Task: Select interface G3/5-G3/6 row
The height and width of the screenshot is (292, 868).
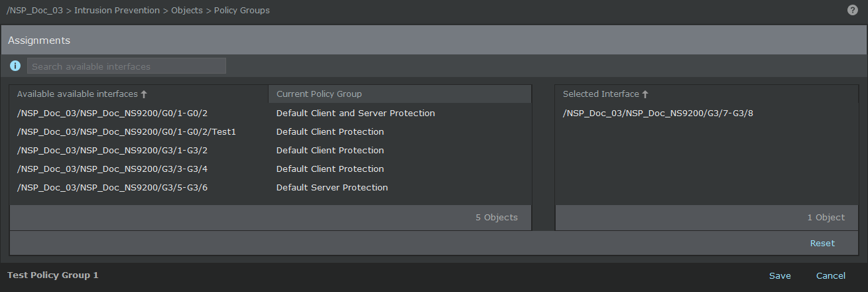Action: [x=271, y=187]
